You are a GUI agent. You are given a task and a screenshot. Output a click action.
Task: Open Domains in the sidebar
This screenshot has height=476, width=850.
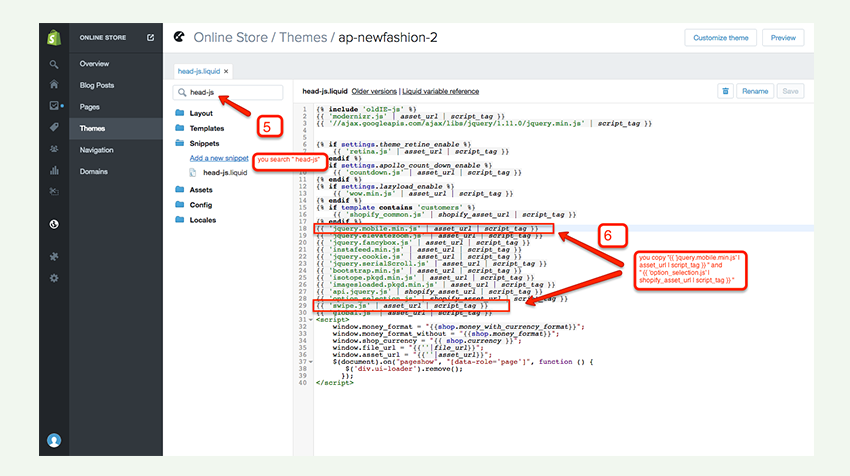tap(94, 171)
